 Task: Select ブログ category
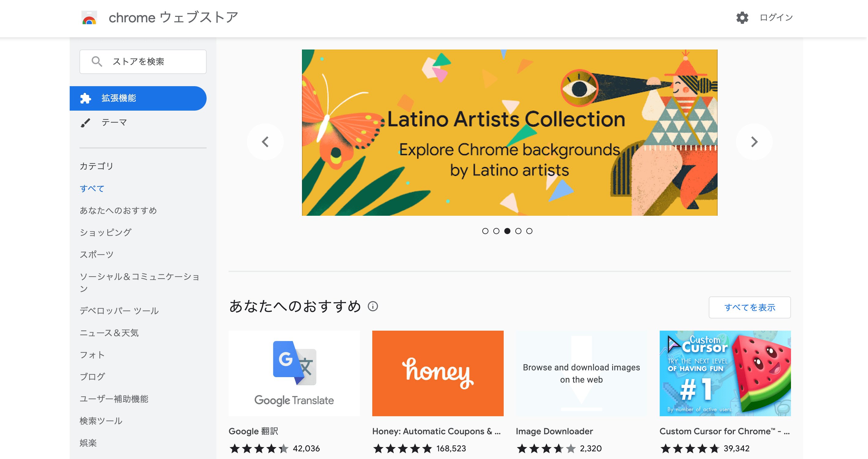coord(92,377)
